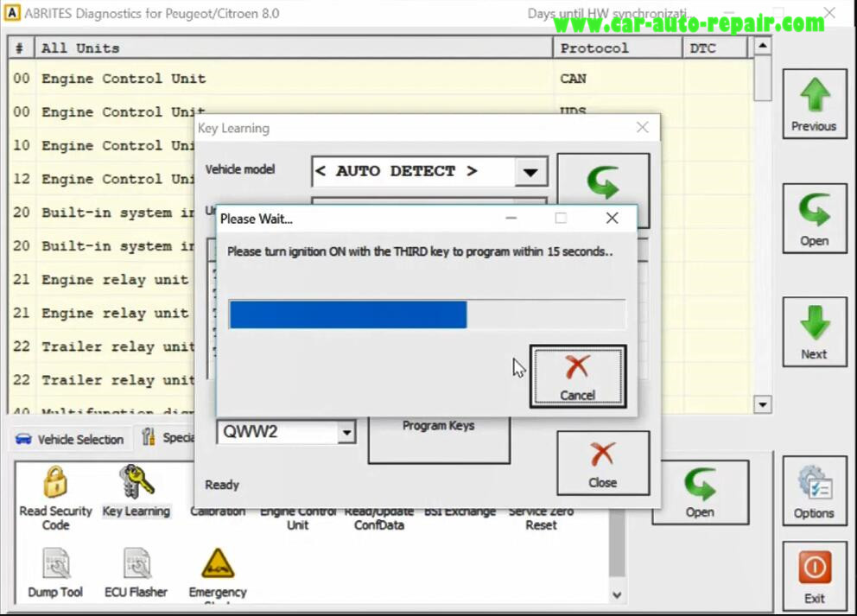Launch the ECU Flasher tool
Image resolution: width=857 pixels, height=616 pixels.
(136, 573)
